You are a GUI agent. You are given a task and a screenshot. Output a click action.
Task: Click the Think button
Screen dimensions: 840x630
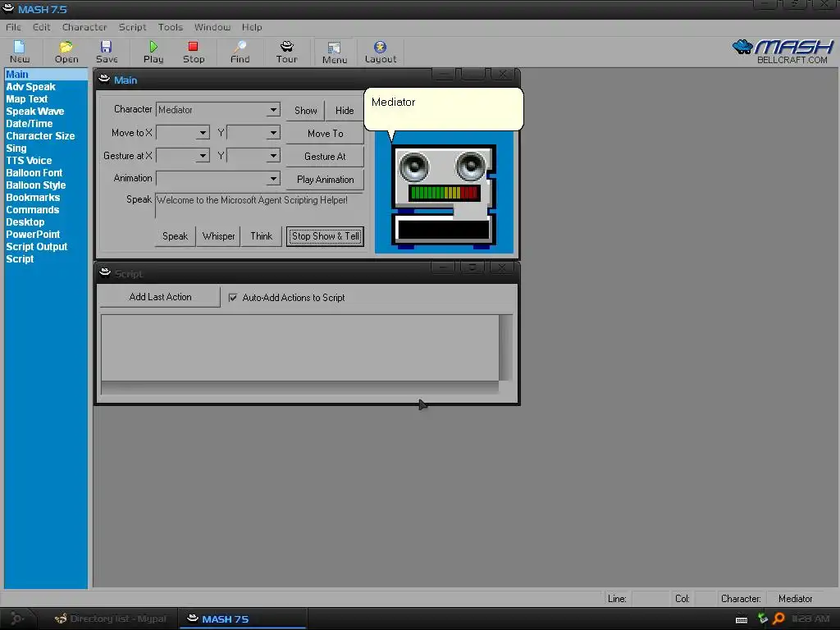pyautogui.click(x=262, y=236)
